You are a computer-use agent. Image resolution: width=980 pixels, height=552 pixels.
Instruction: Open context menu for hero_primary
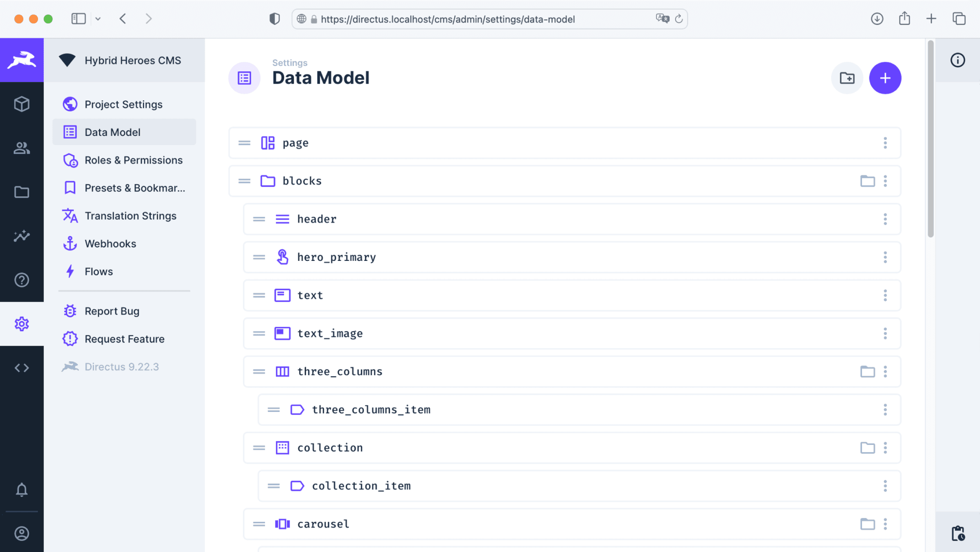[885, 257]
